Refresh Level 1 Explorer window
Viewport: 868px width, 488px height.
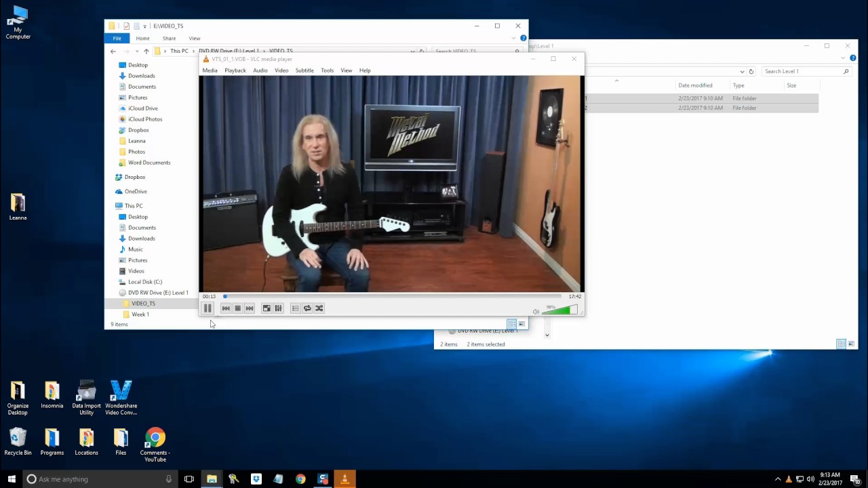751,71
